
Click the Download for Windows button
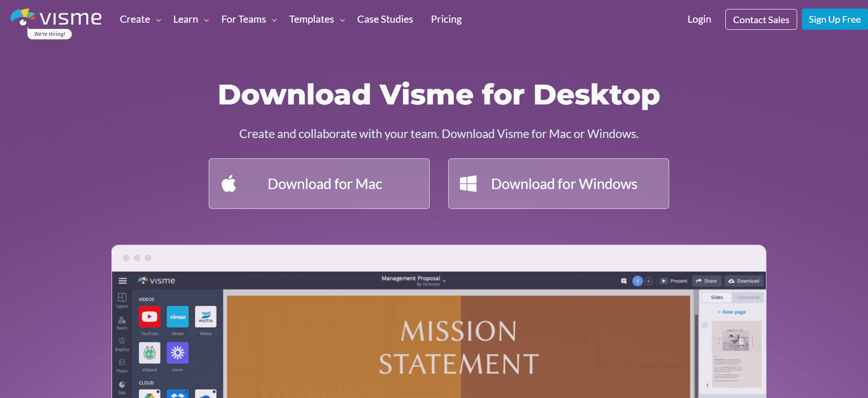point(558,184)
